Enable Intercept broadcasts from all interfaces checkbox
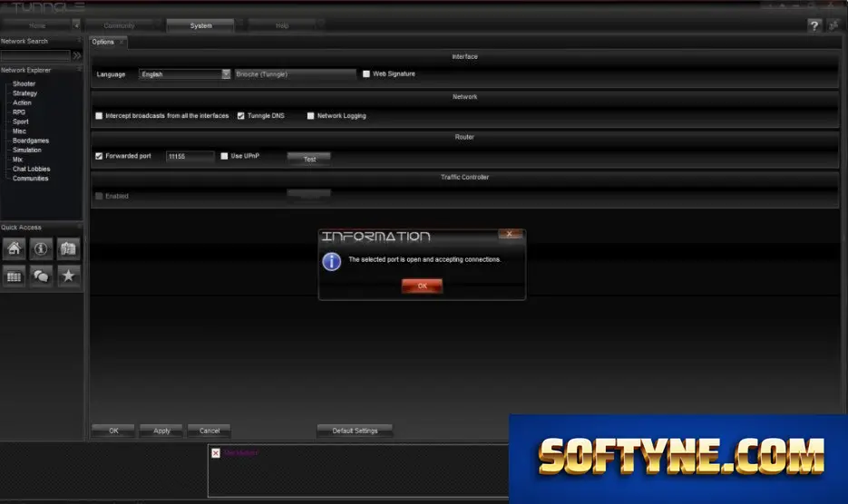Screen dimensions: 848x504 click(99, 116)
